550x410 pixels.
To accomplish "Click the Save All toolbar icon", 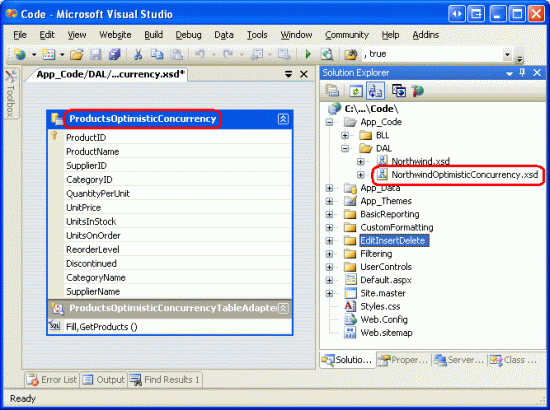I will click(115, 54).
